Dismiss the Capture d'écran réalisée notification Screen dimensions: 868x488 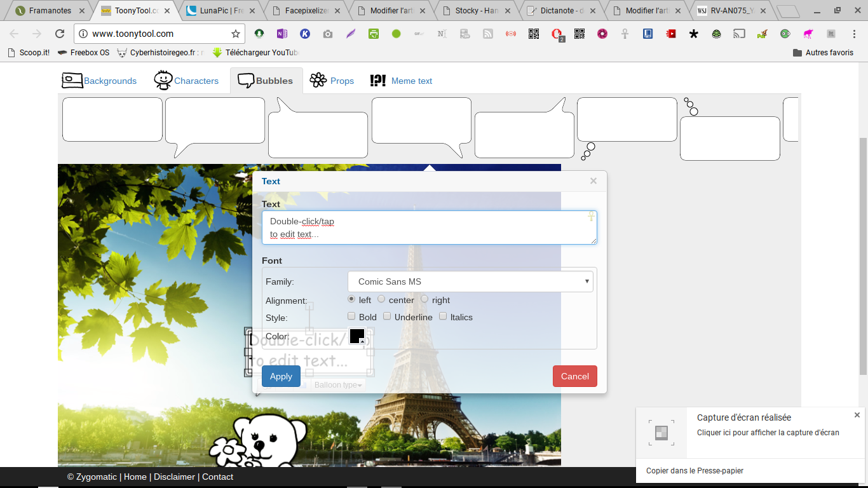[857, 415]
